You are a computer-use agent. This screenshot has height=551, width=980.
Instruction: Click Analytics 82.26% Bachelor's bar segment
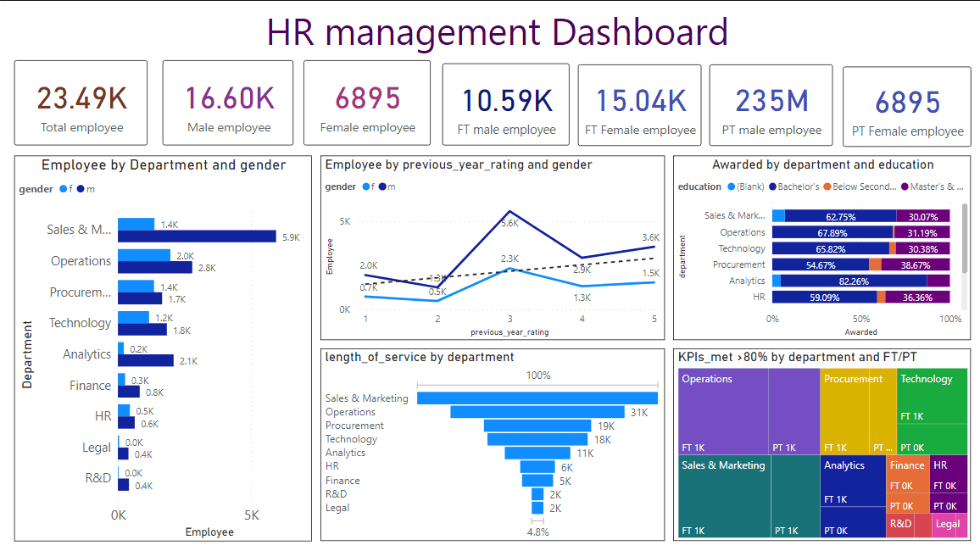(x=853, y=281)
